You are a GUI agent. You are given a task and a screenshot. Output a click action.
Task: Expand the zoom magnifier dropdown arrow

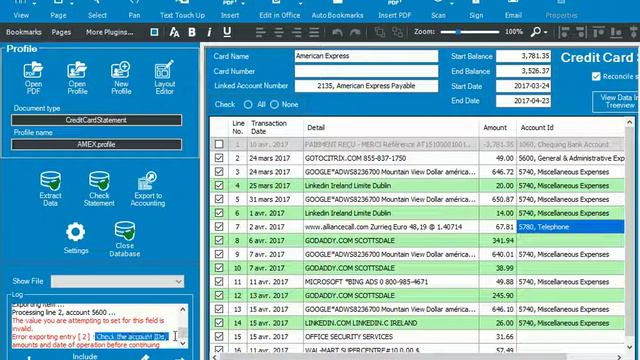click(x=546, y=32)
